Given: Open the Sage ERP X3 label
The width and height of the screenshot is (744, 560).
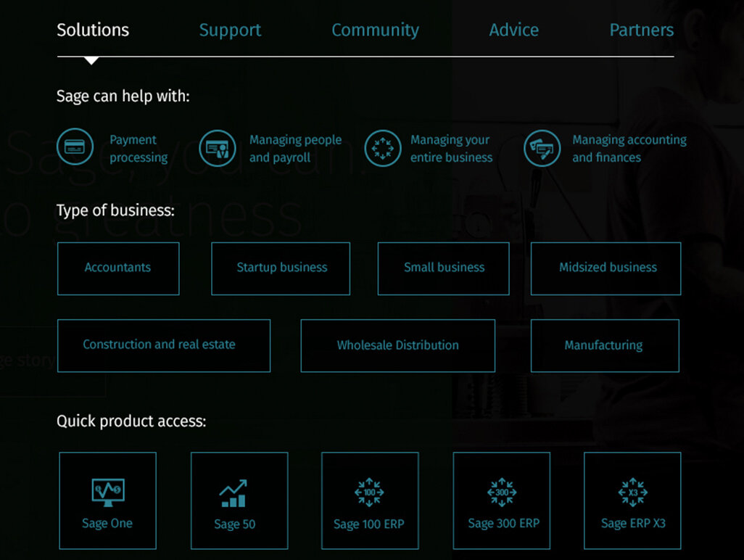Looking at the screenshot, I should (633, 524).
